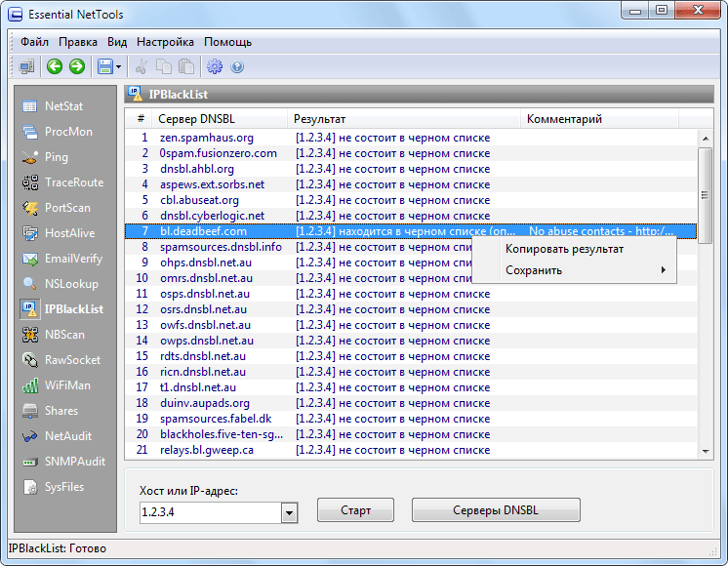Select row t1.dnsbl.net.au

[x=411, y=387]
